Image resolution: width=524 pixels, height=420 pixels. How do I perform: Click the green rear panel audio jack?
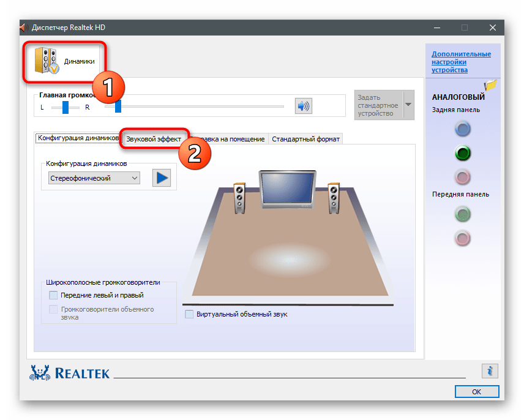pyautogui.click(x=463, y=153)
